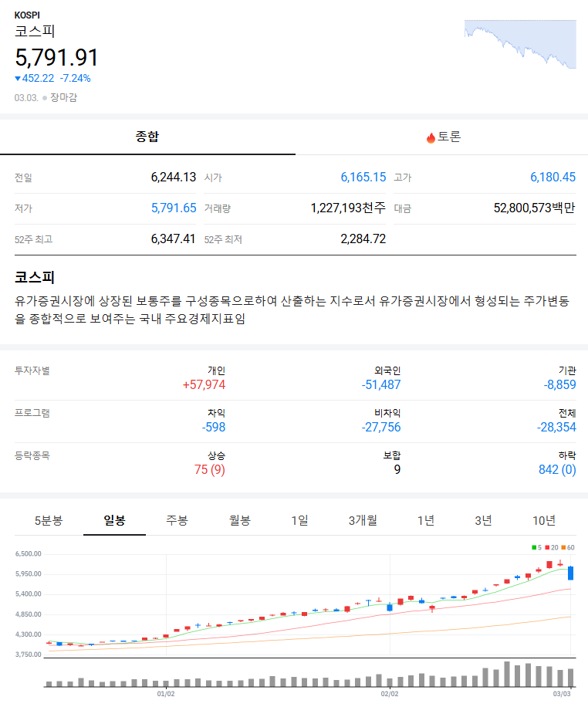Click the 외국인 value -51,487
588x707 pixels.
tap(381, 384)
